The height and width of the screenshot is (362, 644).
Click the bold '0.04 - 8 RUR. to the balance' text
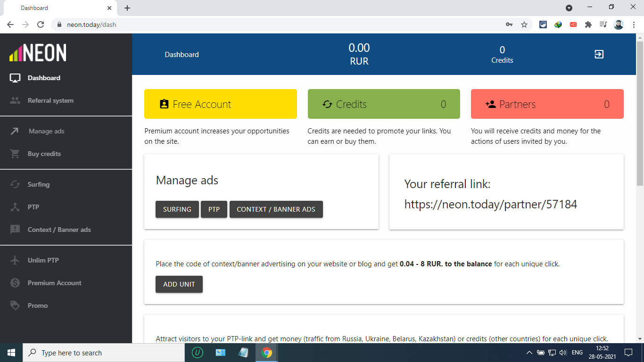coord(446,264)
